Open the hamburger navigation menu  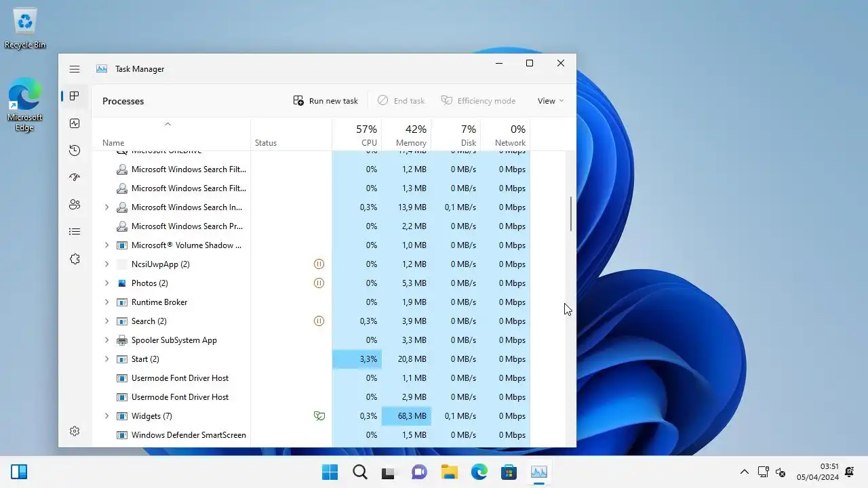(x=75, y=69)
